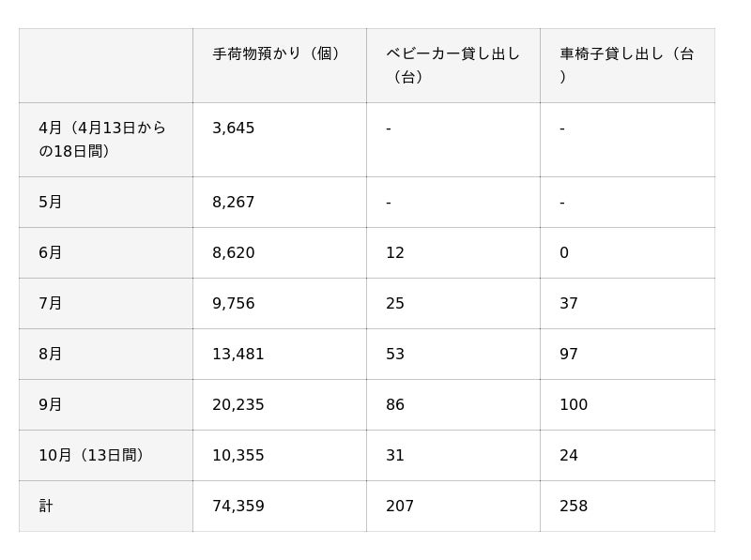
Task: Click the 13,481 value for 8月
Action: pyautogui.click(x=238, y=355)
